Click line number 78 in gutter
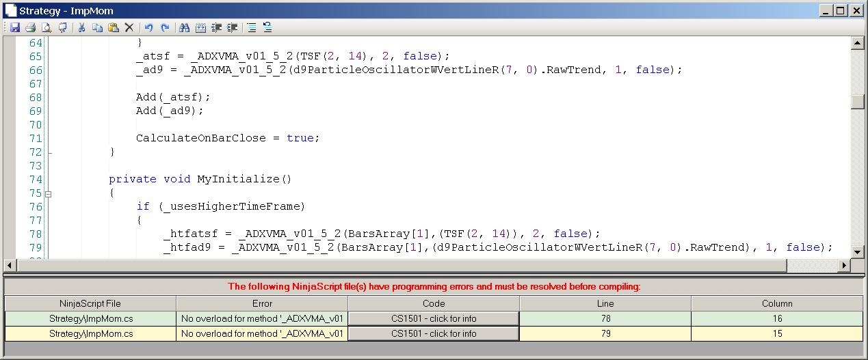868x360 pixels. (x=35, y=234)
